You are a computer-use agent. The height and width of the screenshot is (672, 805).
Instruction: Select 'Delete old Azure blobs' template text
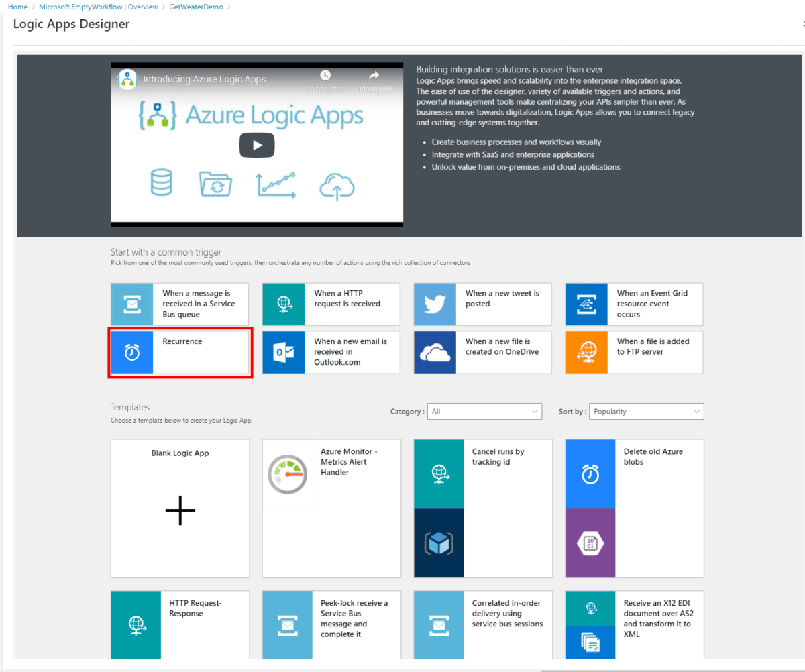653,457
